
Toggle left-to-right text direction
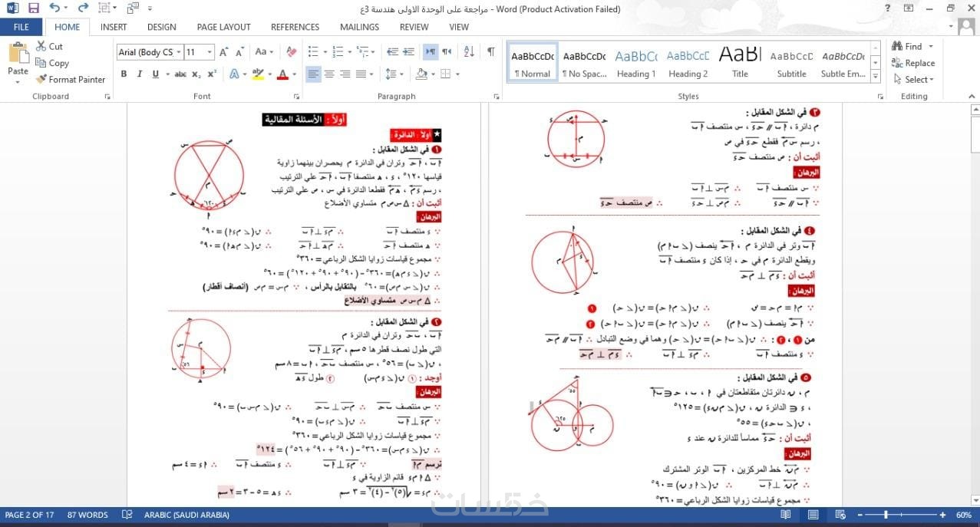tap(431, 52)
